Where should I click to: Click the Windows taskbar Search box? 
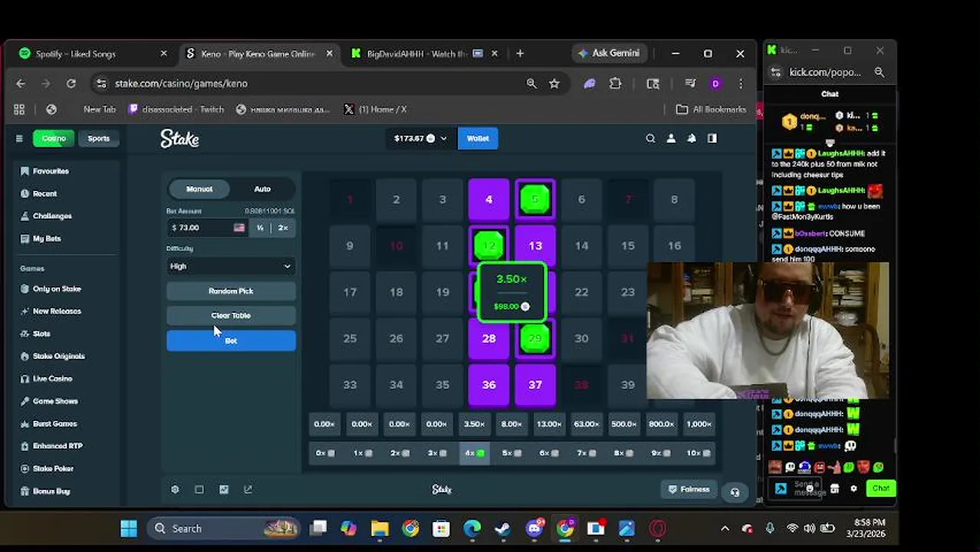pos(225,528)
